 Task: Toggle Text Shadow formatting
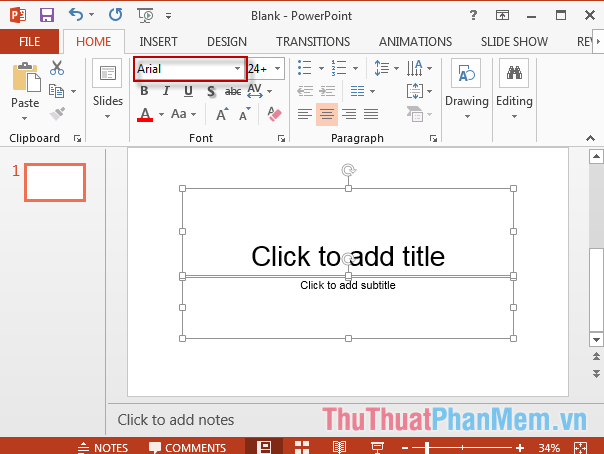tap(211, 91)
